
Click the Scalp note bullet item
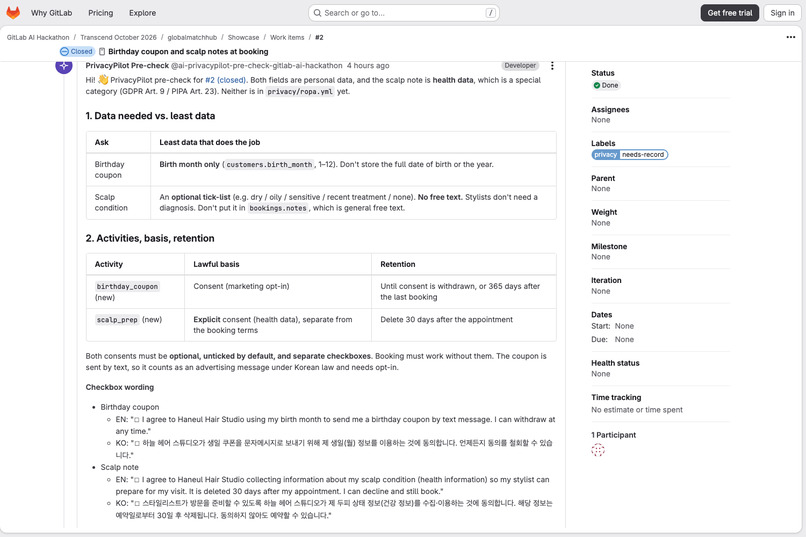tap(119, 468)
